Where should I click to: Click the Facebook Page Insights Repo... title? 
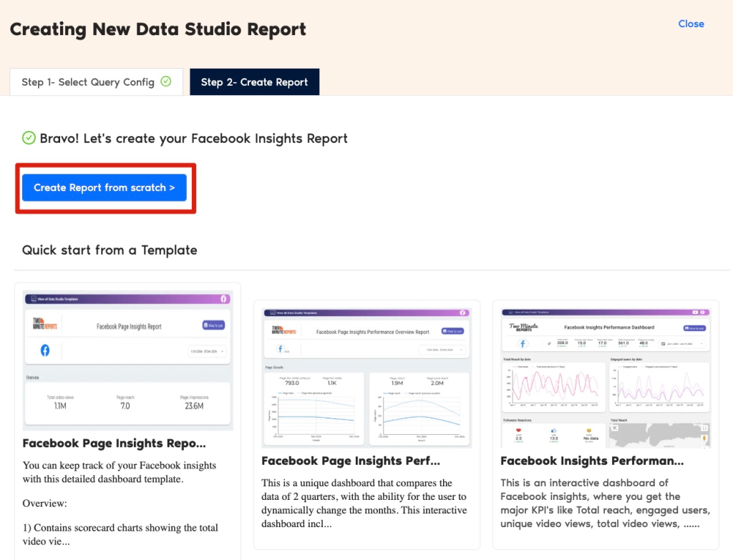[x=114, y=443]
